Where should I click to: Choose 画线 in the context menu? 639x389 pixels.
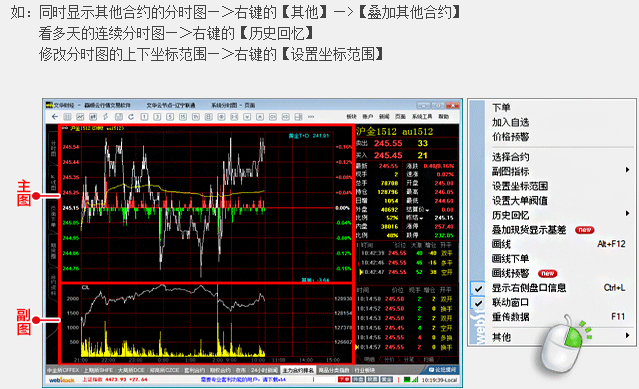(501, 244)
